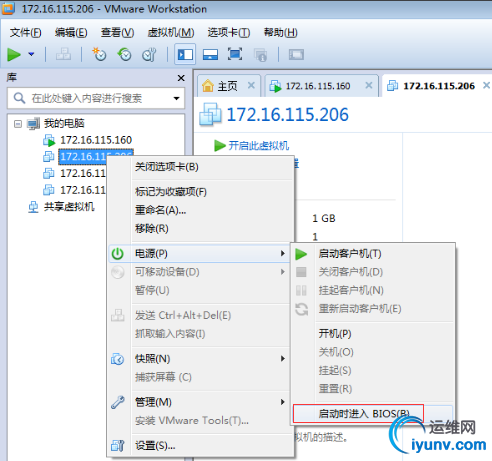Open the 文件(F) menu
492x461 pixels.
point(25,33)
